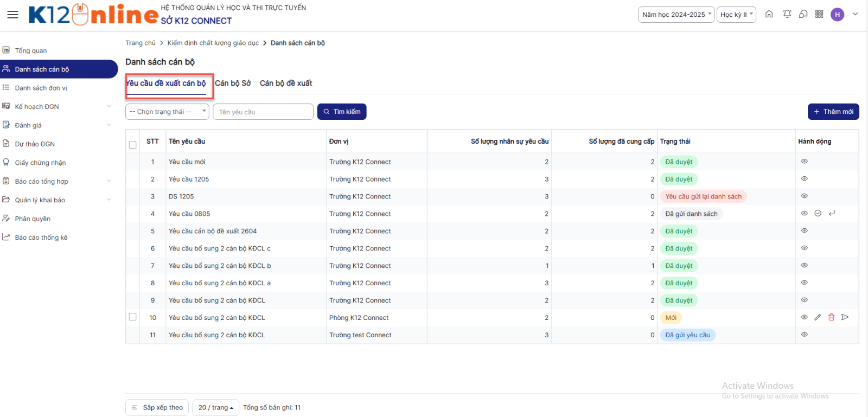The image size is (868, 417).
Task: Click the send arrow icon in row 10
Action: coord(845,317)
